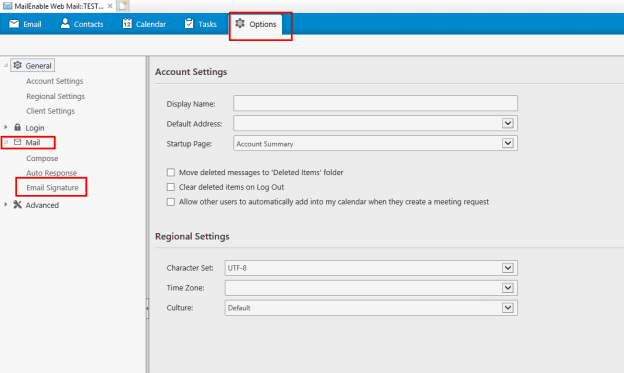
Task: Open a new browser tab
Action: click(x=123, y=6)
